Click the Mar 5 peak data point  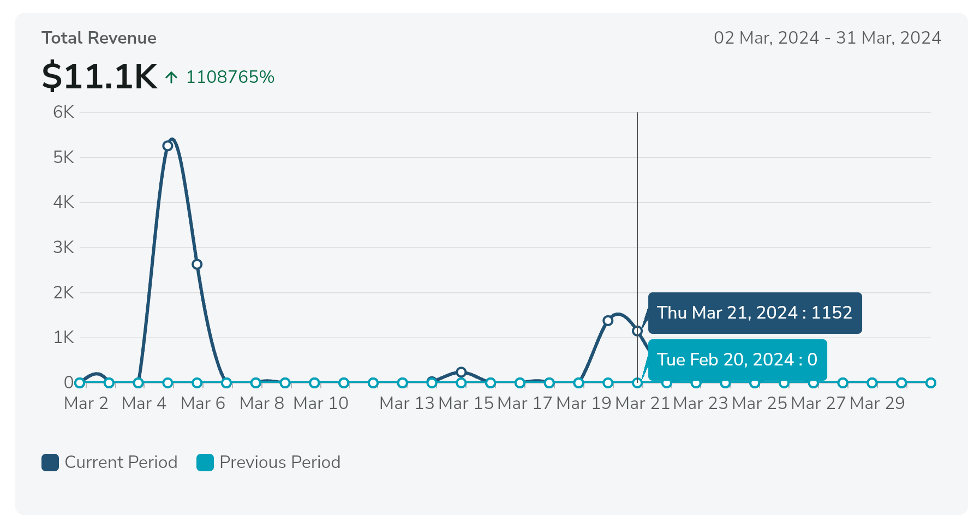[x=168, y=146]
